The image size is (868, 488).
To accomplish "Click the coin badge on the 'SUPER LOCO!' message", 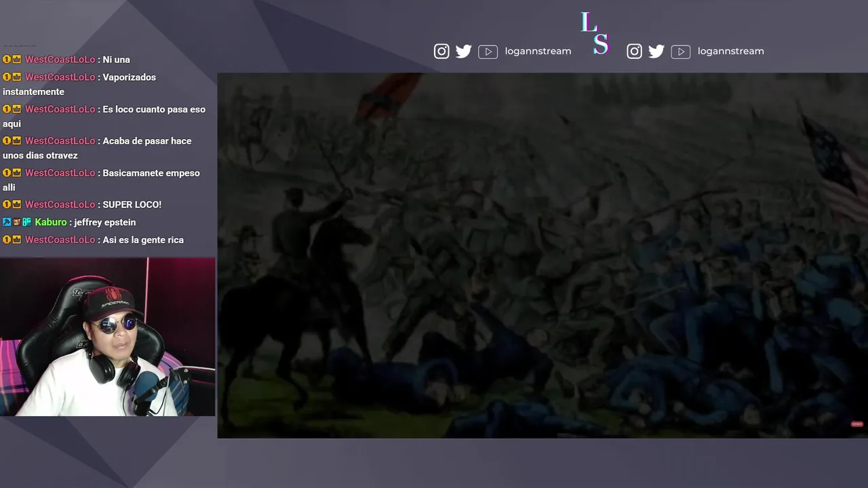I will [x=7, y=205].
